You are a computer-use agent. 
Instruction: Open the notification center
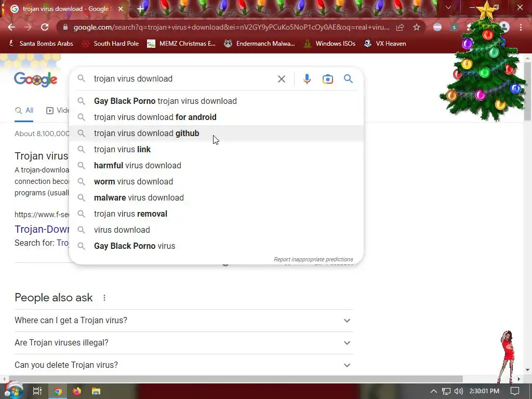click(515, 391)
